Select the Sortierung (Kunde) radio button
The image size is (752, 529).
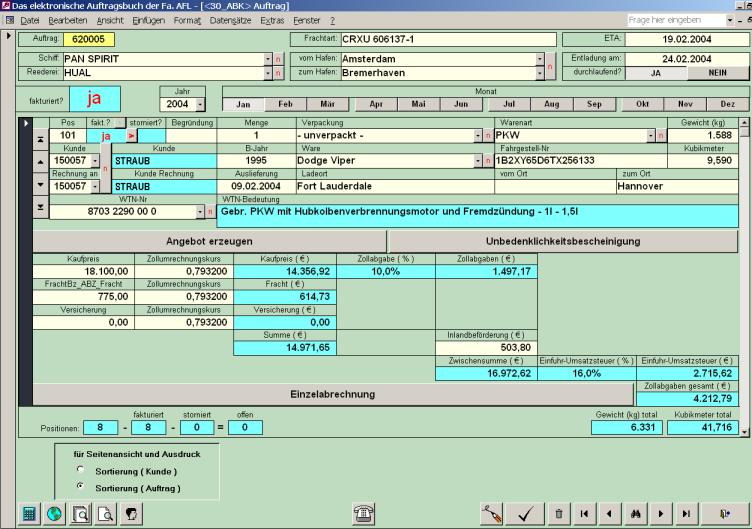pos(79,470)
